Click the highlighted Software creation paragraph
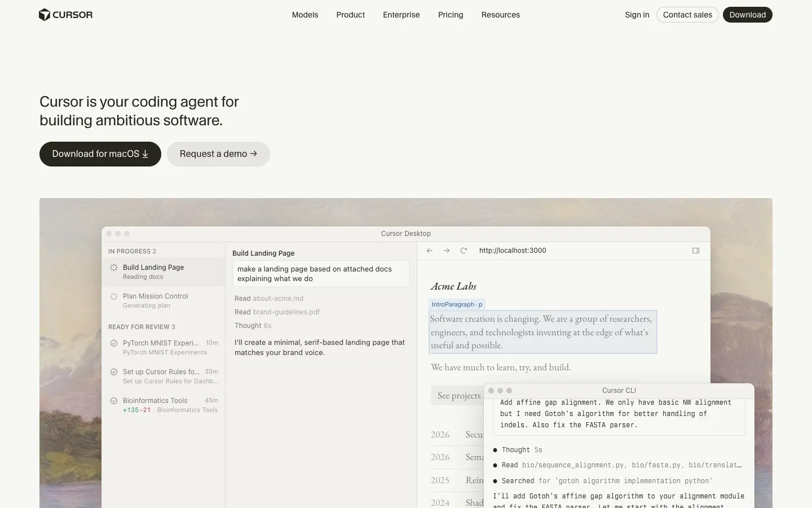The width and height of the screenshot is (812, 508). click(543, 332)
